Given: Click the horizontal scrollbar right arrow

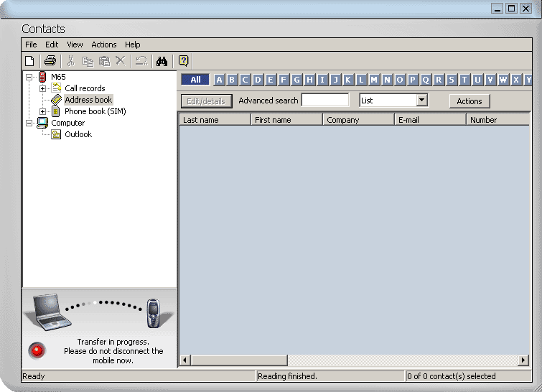Looking at the screenshot, I should pos(523,360).
